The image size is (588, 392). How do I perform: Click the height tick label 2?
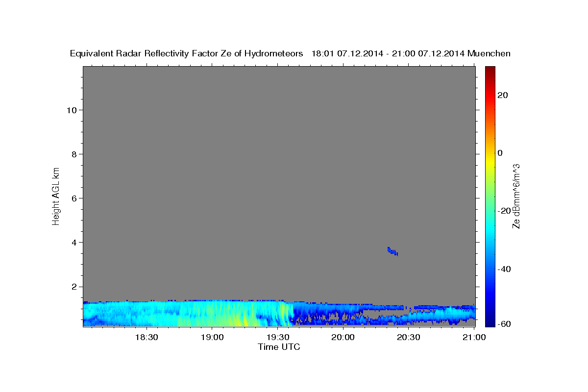74,287
